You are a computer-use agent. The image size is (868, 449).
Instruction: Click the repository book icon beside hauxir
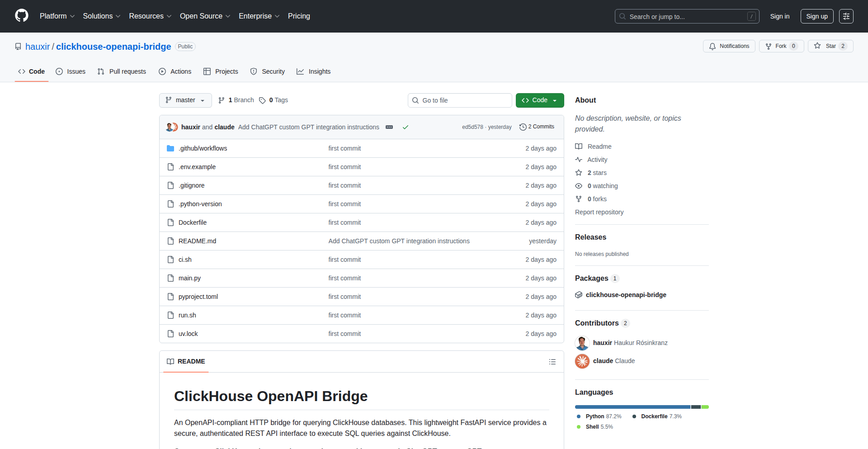click(18, 46)
